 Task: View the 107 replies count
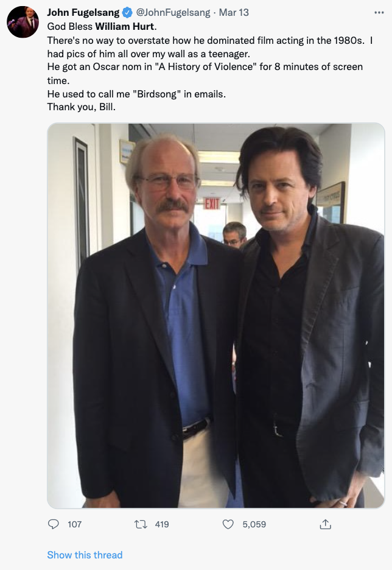click(74, 524)
